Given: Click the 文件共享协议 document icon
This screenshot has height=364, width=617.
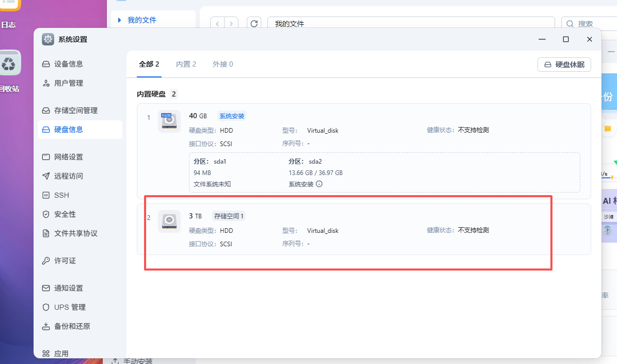Looking at the screenshot, I should [x=46, y=233].
